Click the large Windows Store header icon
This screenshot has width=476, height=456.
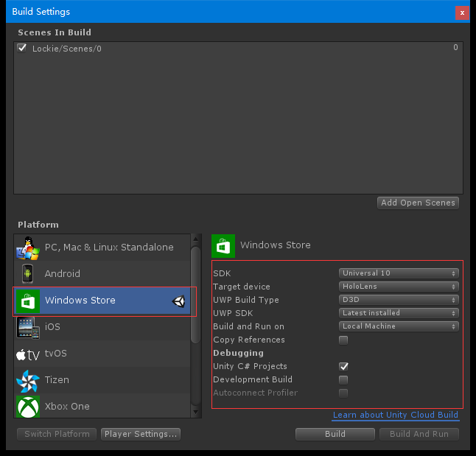(x=223, y=245)
